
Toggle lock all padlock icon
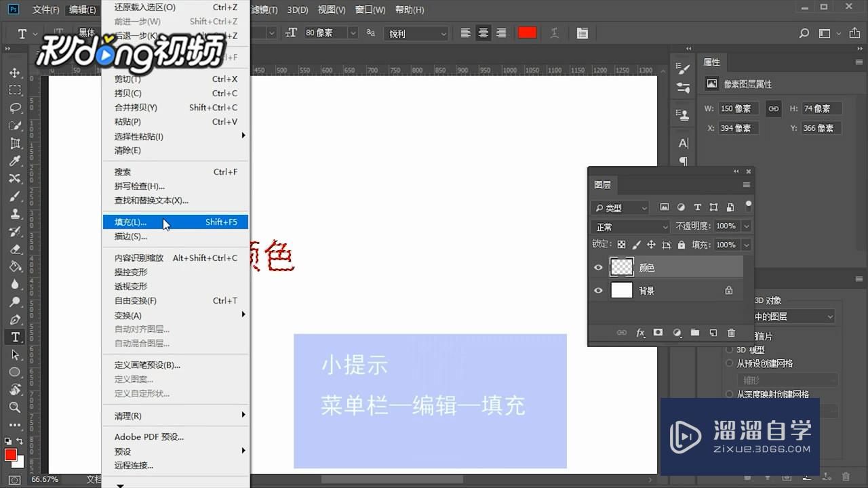[x=682, y=245]
